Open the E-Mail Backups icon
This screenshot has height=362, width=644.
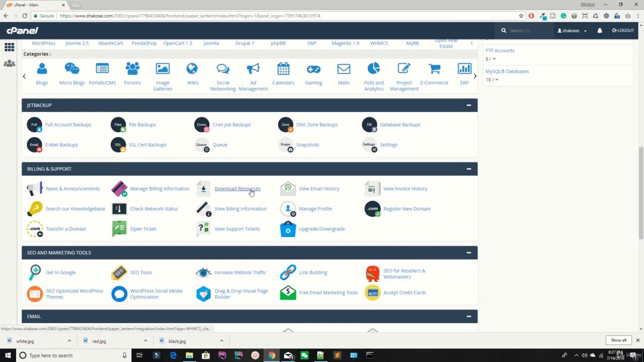[x=35, y=145]
